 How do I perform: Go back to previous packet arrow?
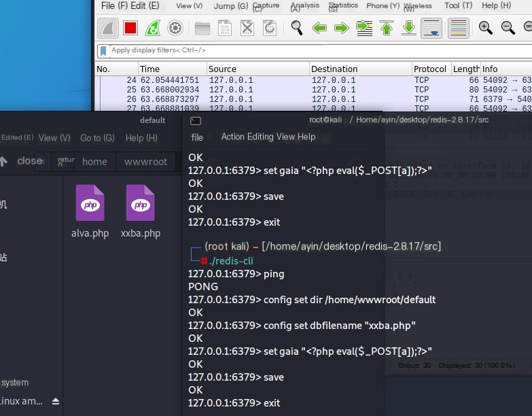click(x=319, y=28)
